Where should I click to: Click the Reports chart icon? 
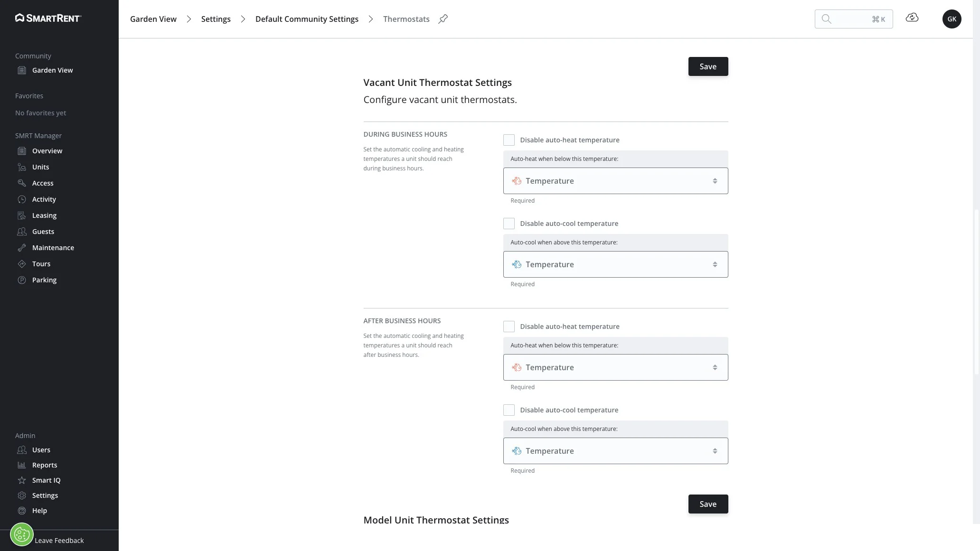[22, 465]
